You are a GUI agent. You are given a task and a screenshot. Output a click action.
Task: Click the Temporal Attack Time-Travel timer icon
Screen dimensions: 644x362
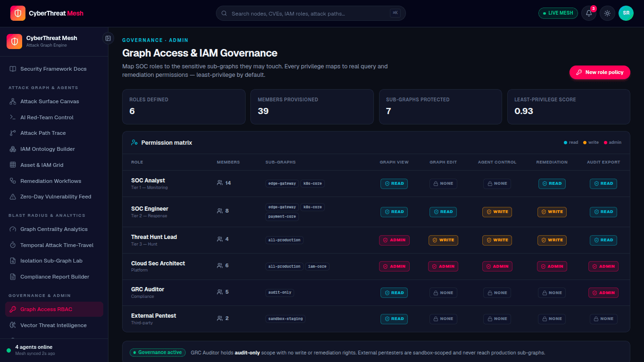pos(13,245)
